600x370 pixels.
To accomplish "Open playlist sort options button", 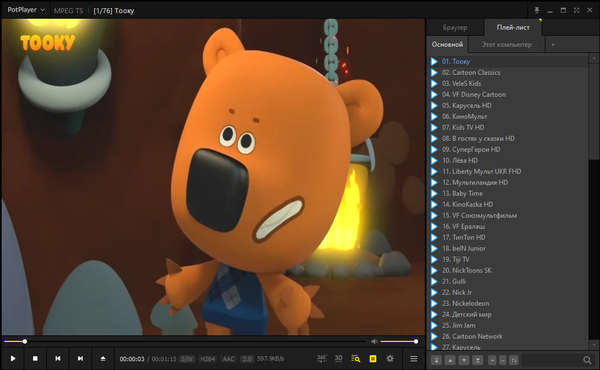I will point(514,360).
